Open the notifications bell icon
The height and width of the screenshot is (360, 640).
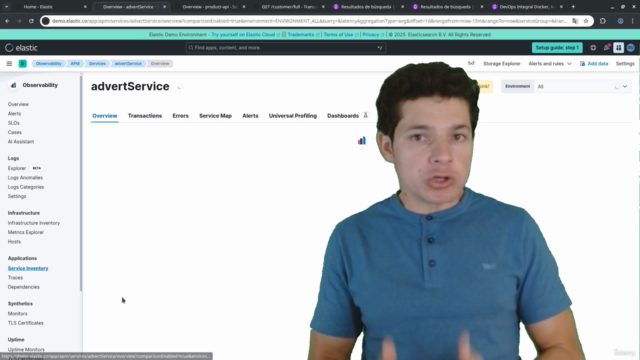pos(607,48)
